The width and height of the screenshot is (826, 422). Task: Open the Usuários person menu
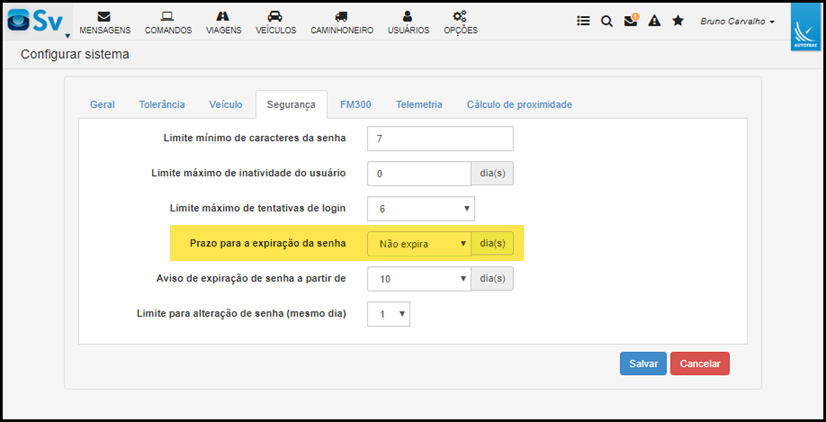(x=408, y=23)
